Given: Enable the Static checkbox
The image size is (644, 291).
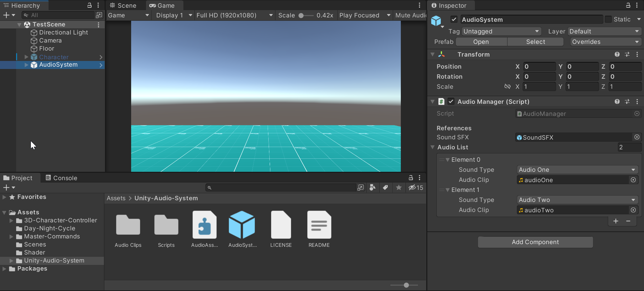Looking at the screenshot, I should point(608,19).
